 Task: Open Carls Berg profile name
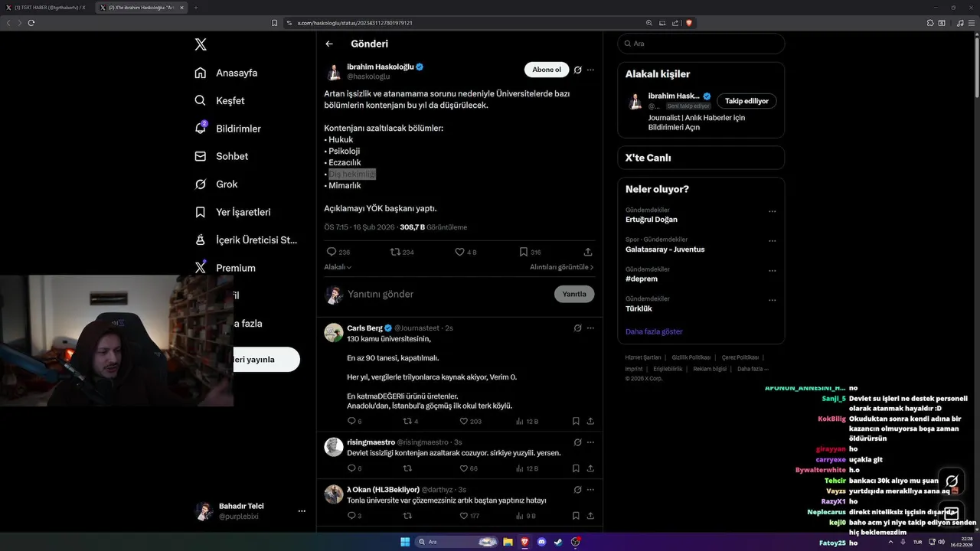coord(364,328)
